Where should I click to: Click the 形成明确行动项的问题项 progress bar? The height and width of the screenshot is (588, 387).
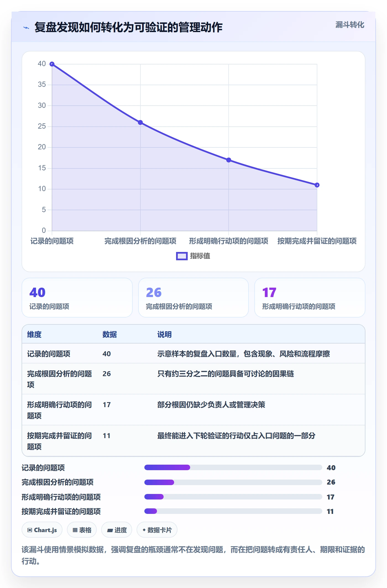(x=233, y=497)
